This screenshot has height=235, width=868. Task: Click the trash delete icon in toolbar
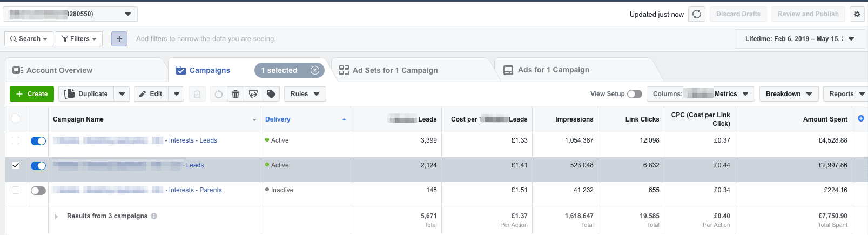(235, 94)
